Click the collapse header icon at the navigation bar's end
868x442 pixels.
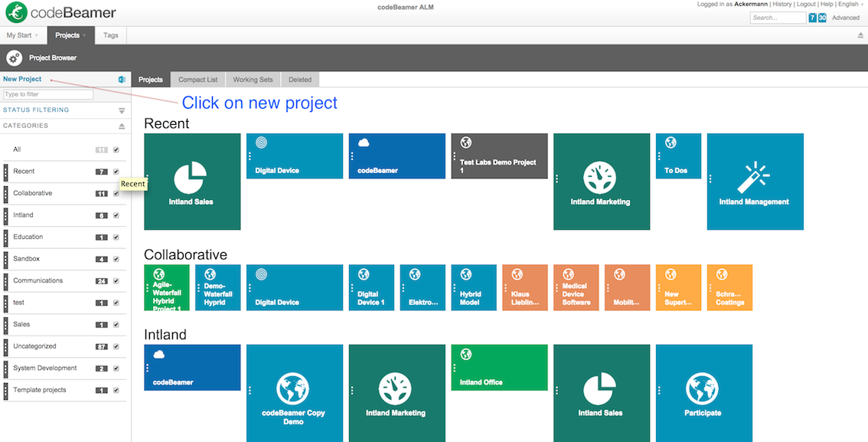pos(860,35)
